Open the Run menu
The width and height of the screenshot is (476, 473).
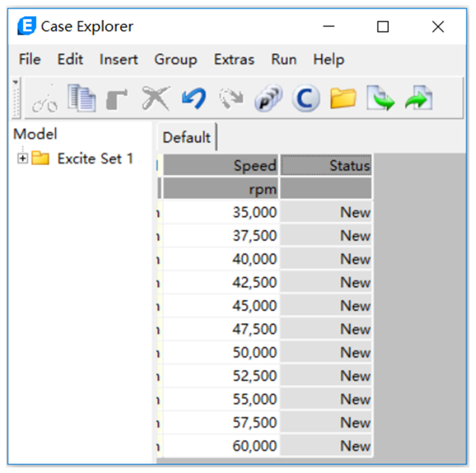[284, 60]
